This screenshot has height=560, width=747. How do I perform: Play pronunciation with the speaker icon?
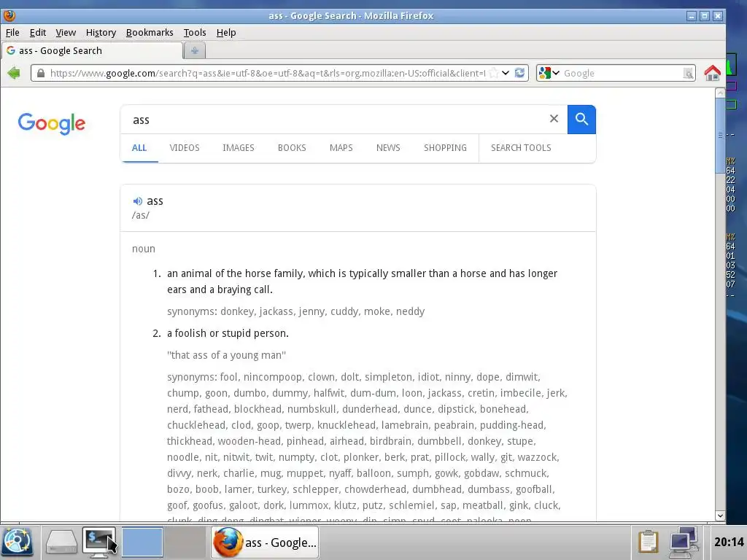pos(138,201)
